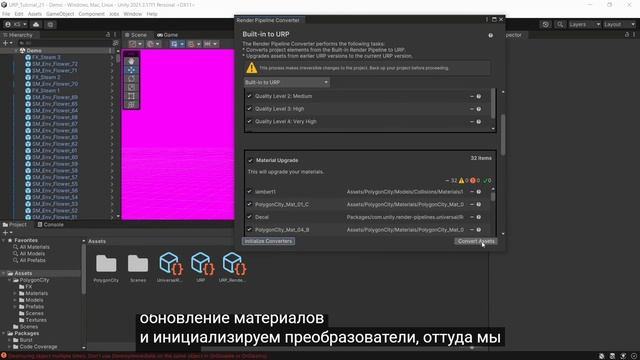Open the Component menu
This screenshot has width=640, height=360.
(x=91, y=14)
